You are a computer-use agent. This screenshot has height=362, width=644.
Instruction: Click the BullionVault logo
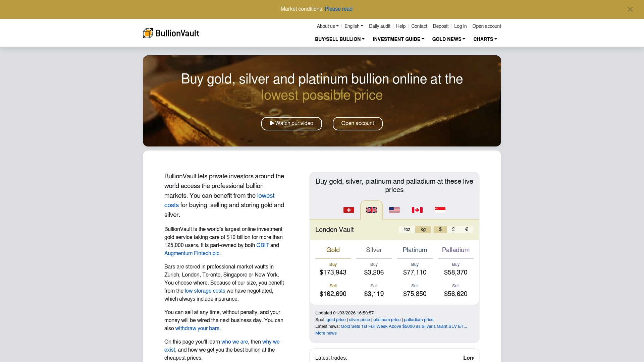(171, 33)
